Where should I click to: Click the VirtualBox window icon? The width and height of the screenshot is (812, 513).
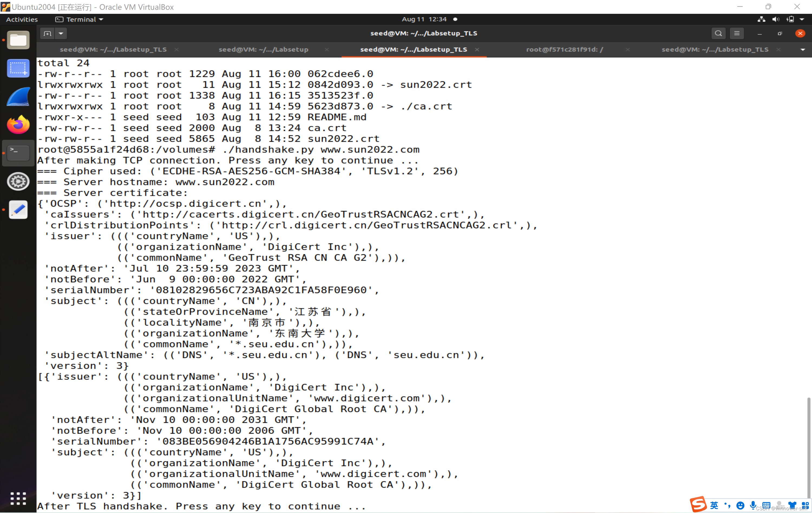5,7
